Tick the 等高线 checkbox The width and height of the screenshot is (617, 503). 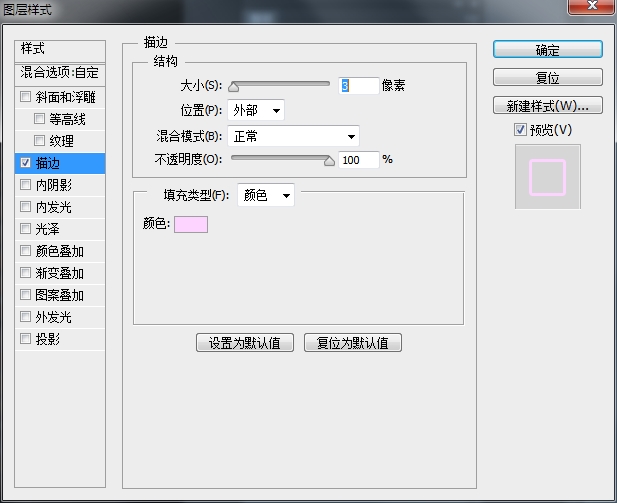coord(39,118)
